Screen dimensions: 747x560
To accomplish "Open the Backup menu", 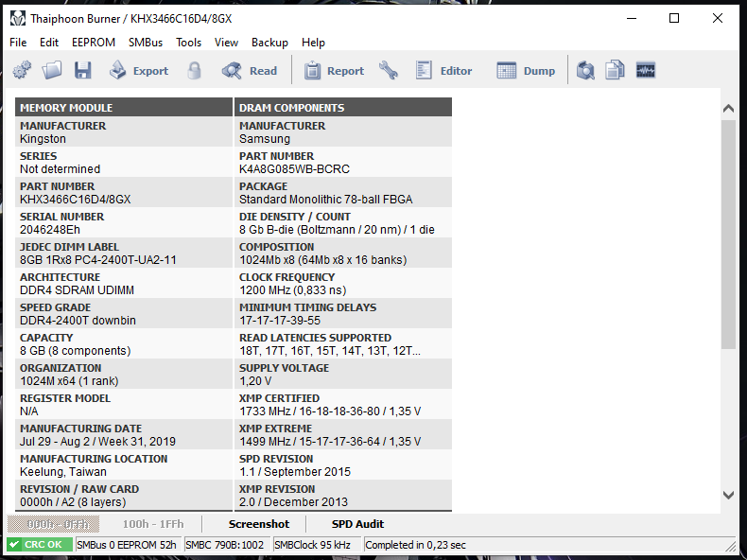I will click(269, 43).
